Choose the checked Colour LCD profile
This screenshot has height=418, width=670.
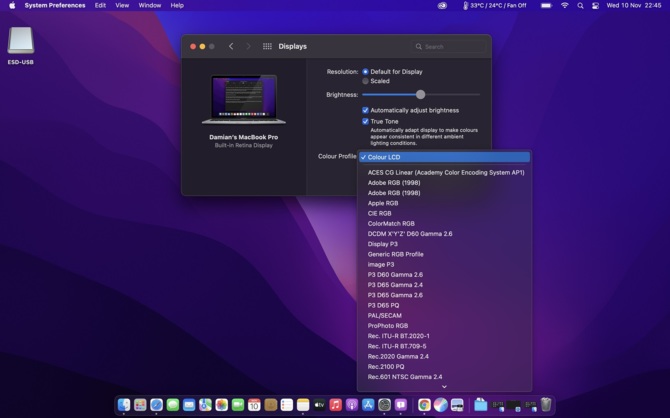click(x=444, y=157)
